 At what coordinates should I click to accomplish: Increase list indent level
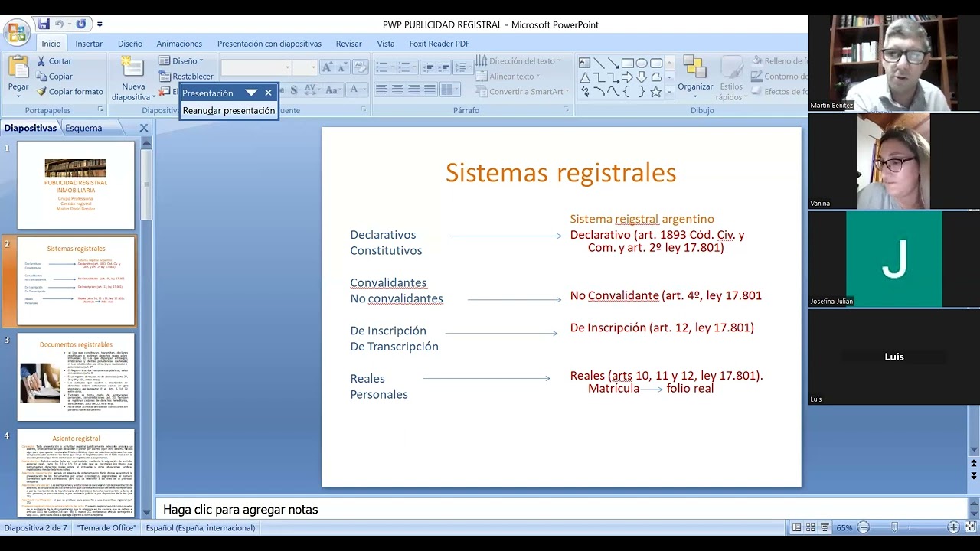click(443, 68)
